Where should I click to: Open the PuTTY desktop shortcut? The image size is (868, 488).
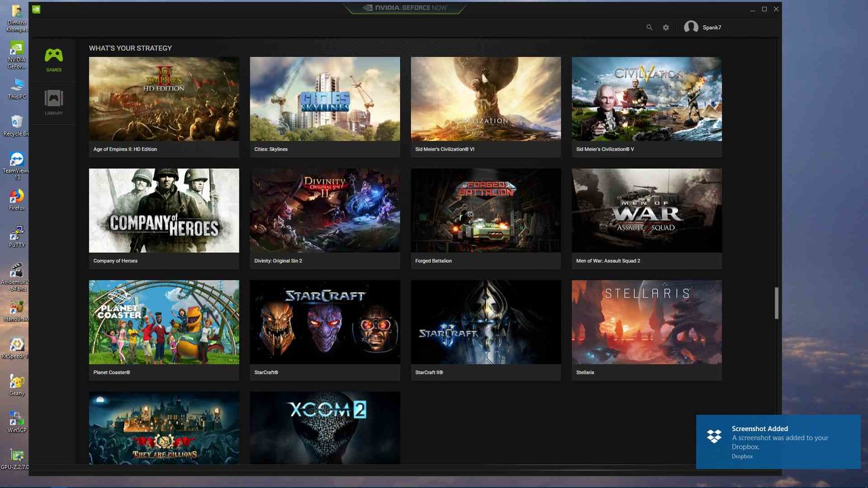tap(17, 235)
